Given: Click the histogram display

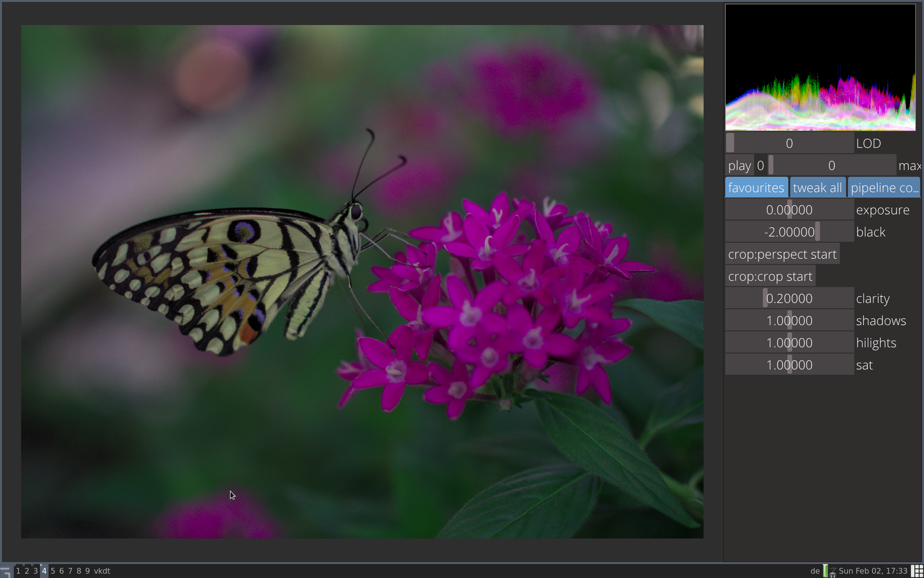Looking at the screenshot, I should [x=820, y=67].
